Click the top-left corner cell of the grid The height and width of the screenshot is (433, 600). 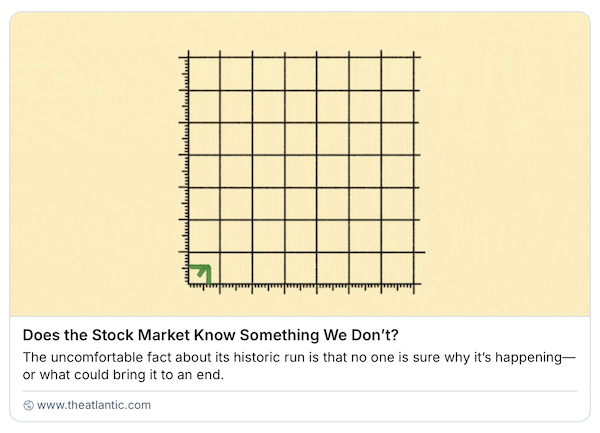pyautogui.click(x=204, y=74)
